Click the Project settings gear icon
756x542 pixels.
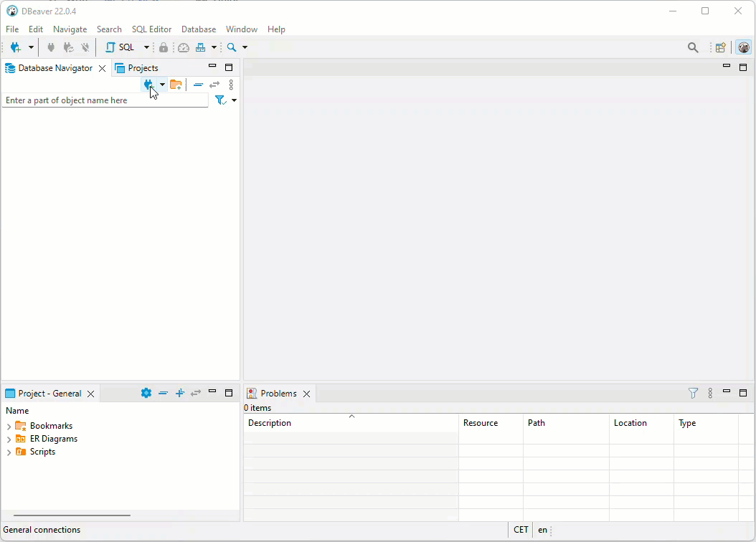[x=146, y=393]
